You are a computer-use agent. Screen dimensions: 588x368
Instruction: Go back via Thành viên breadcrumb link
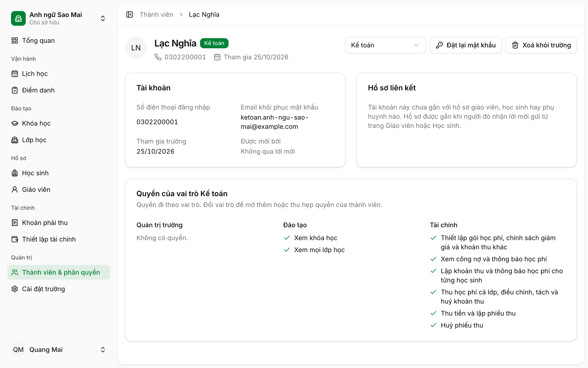coord(156,14)
